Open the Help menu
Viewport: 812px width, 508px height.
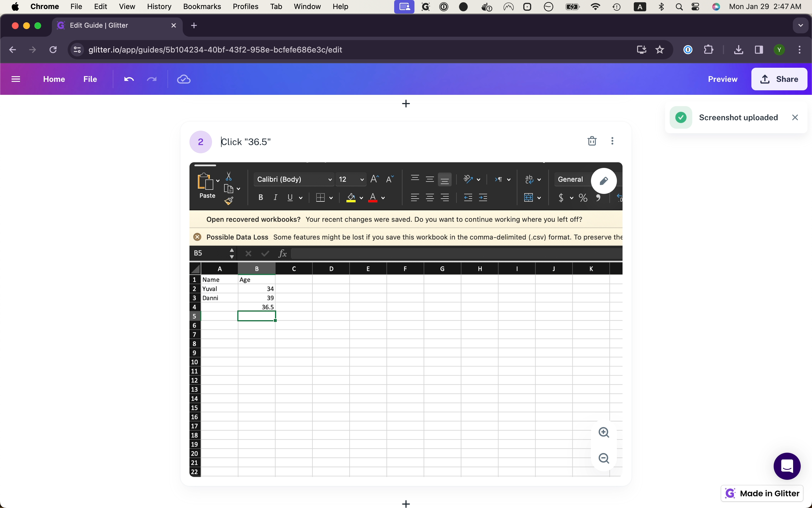[340, 7]
